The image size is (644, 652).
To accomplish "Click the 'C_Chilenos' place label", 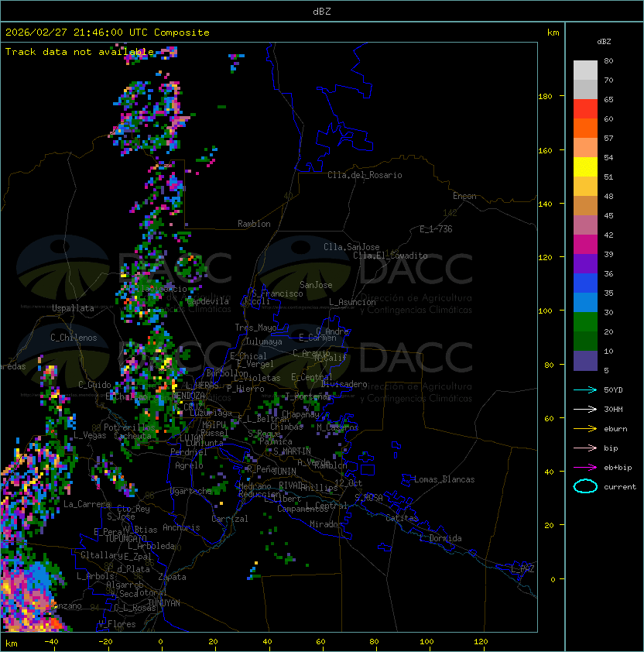I will 74,338.
